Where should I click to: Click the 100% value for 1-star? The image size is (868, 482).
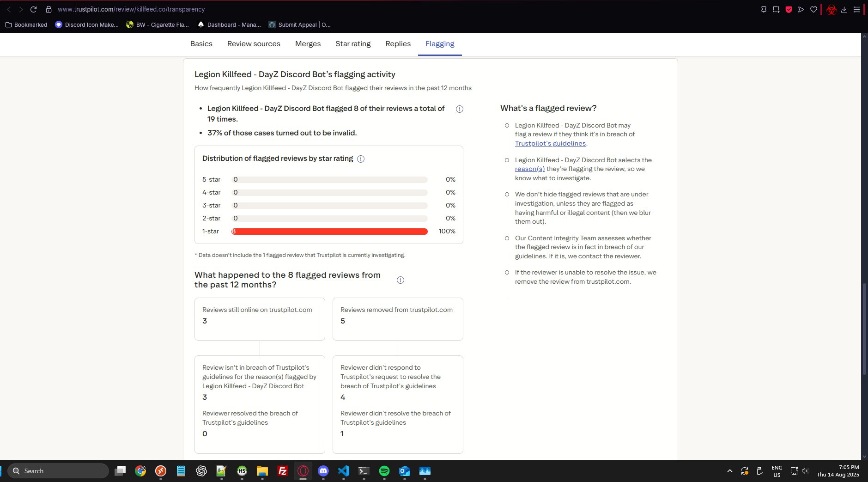click(447, 231)
